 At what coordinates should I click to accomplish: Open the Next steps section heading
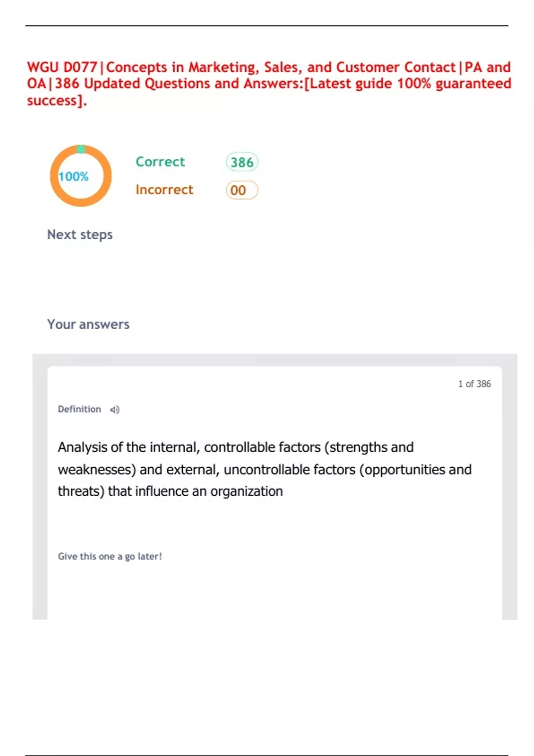(80, 234)
